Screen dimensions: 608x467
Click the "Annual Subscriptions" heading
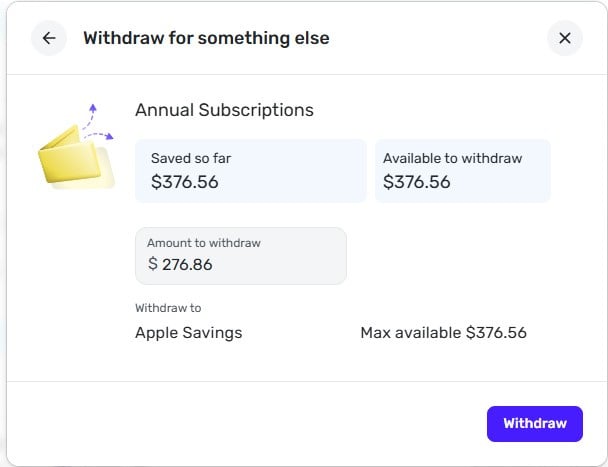pos(224,110)
